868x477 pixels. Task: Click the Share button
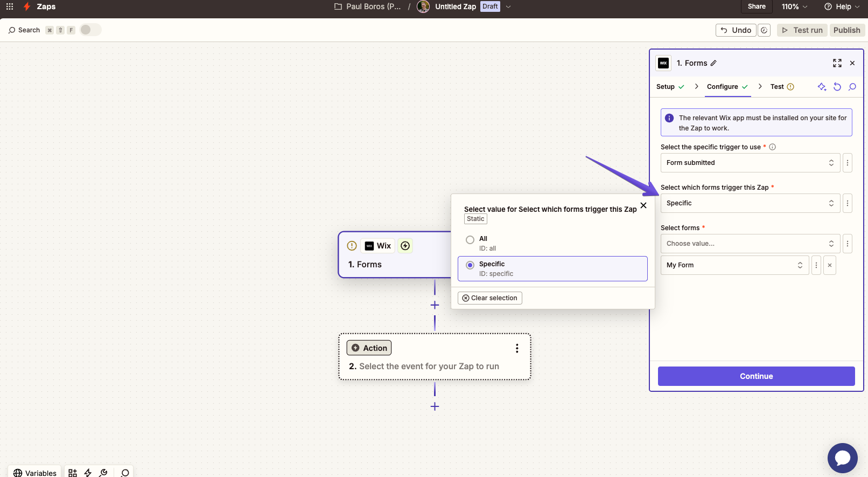pos(757,6)
